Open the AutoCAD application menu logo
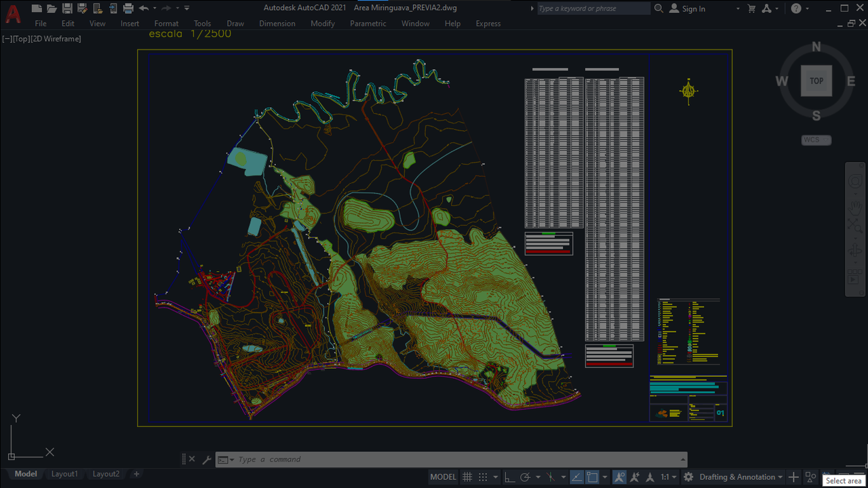 click(x=12, y=14)
